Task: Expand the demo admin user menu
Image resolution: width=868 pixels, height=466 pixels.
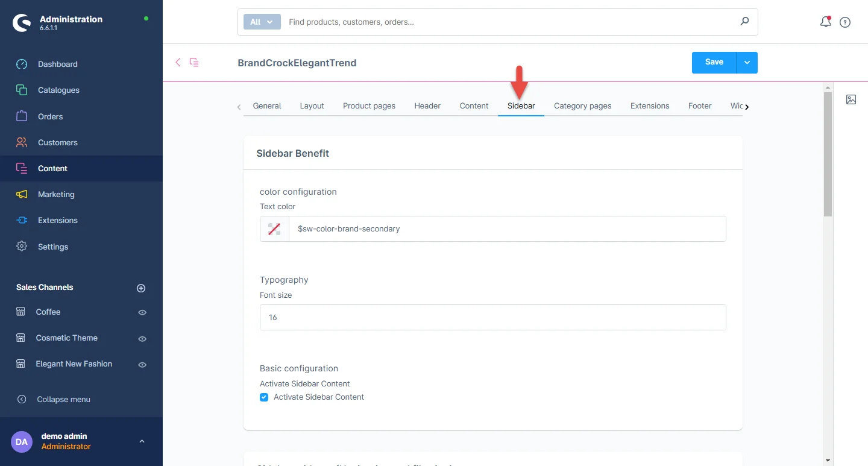Action: (142, 441)
